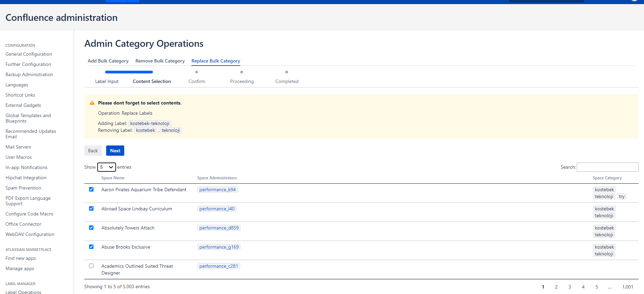Go to Mail Servers
This screenshot has width=644, height=294.
click(x=18, y=147)
